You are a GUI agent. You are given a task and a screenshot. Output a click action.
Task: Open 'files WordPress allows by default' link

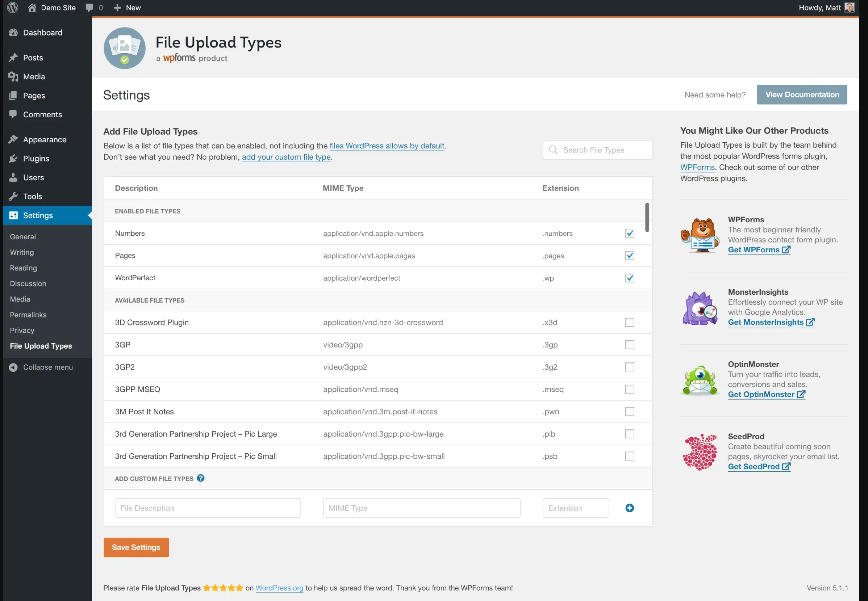point(387,146)
